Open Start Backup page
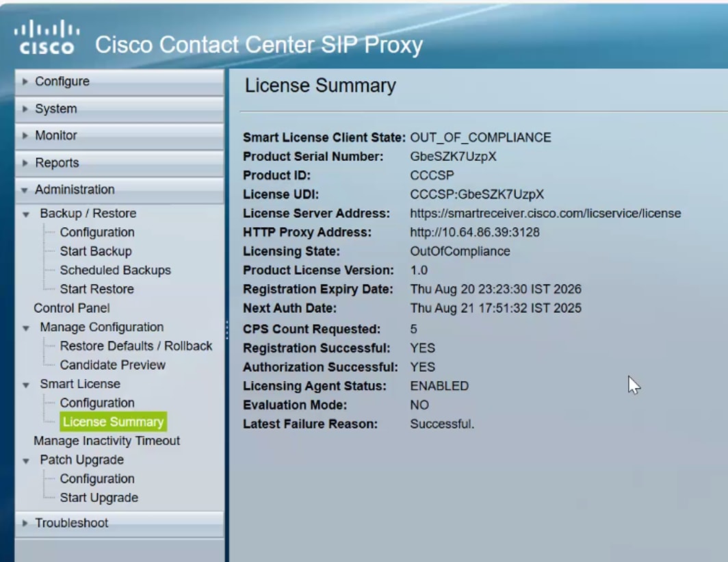 click(96, 251)
